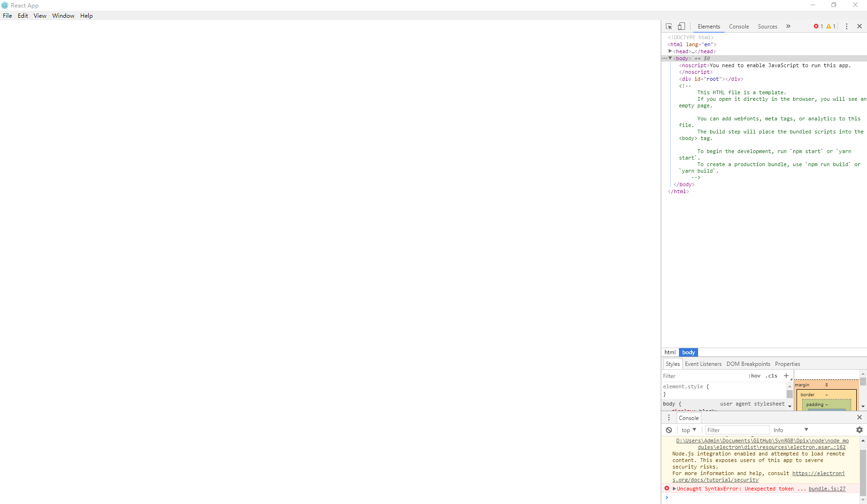
Task: Open the View menu
Action: (x=40, y=15)
